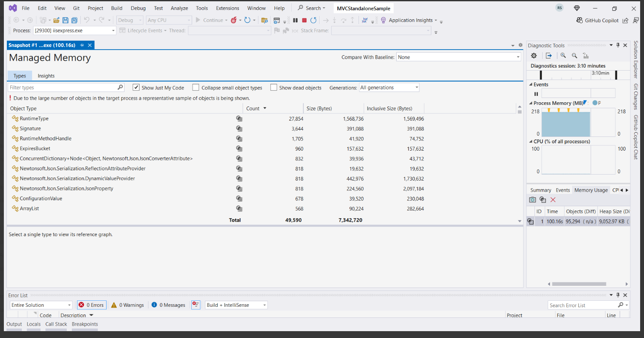Delete the snapshot using the red X icon
Image resolution: width=644 pixels, height=338 pixels.
point(553,199)
